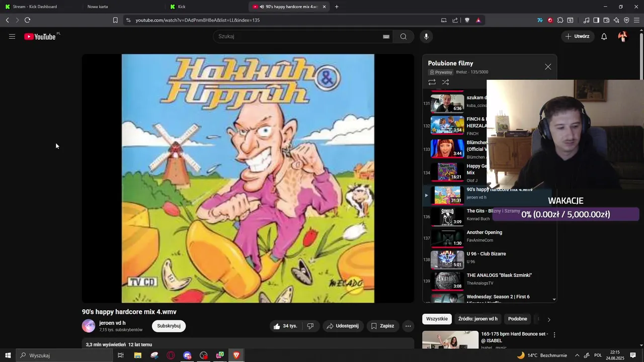Go back in browser history
This screenshot has height=362, width=644.
tap(7, 20)
